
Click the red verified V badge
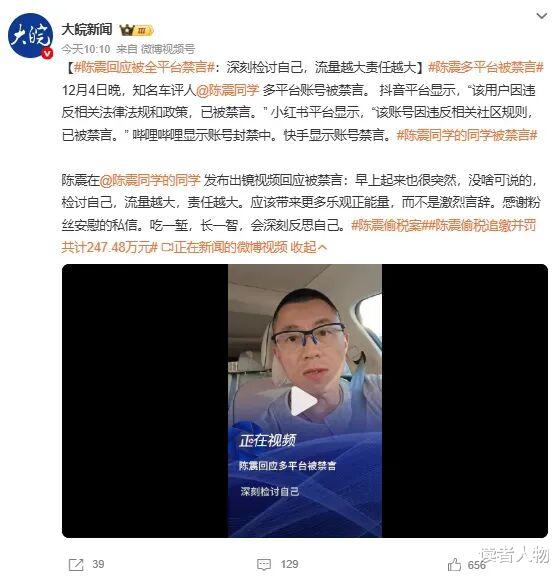click(x=47, y=53)
